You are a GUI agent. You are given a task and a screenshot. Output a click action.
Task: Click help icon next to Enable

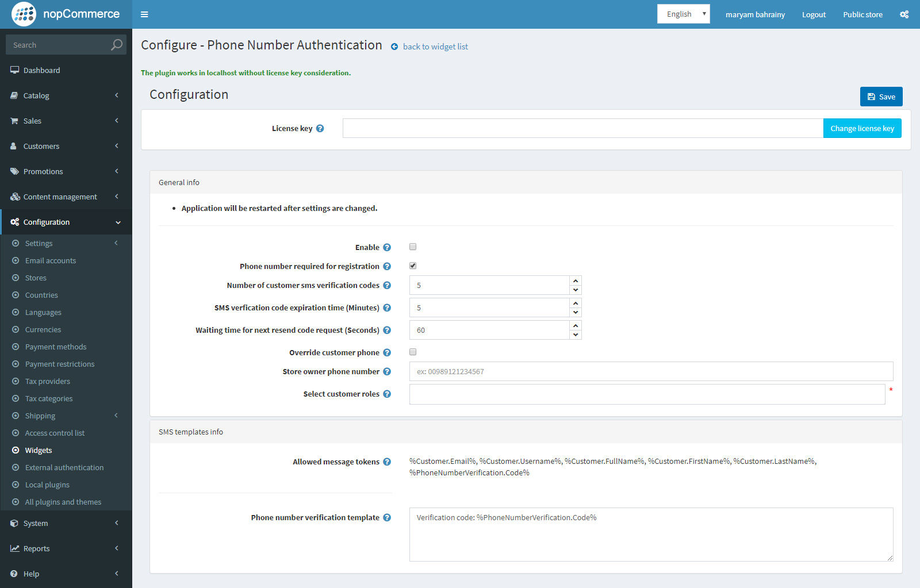pos(387,247)
